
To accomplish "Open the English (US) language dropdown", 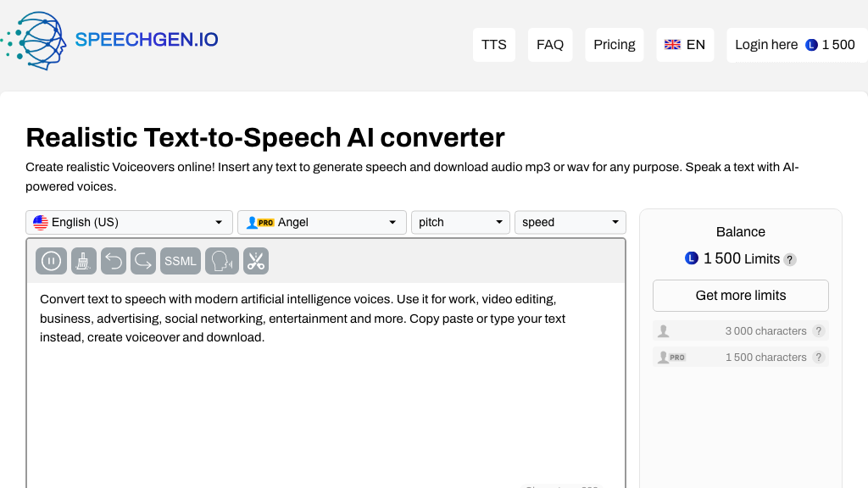I will pos(128,222).
